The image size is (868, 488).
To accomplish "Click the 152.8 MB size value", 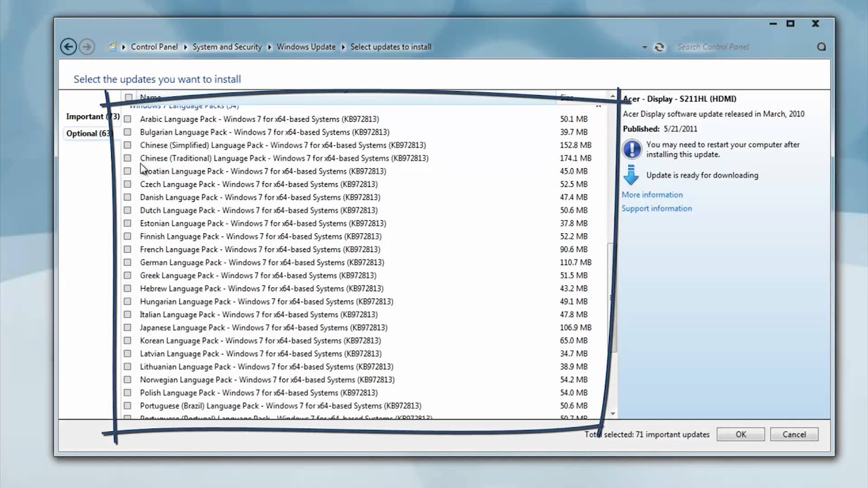I will click(576, 145).
